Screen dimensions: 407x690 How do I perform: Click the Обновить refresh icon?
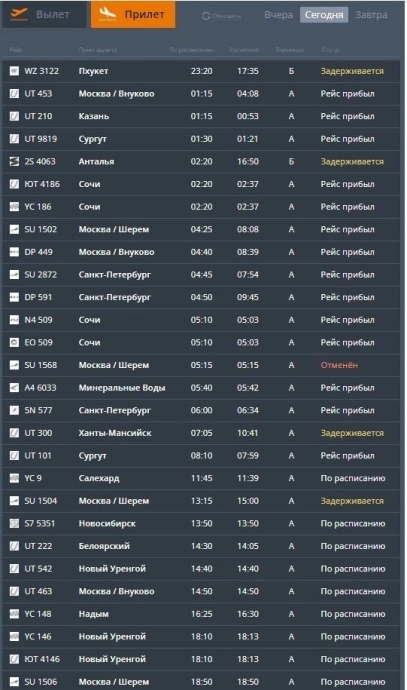tap(205, 16)
